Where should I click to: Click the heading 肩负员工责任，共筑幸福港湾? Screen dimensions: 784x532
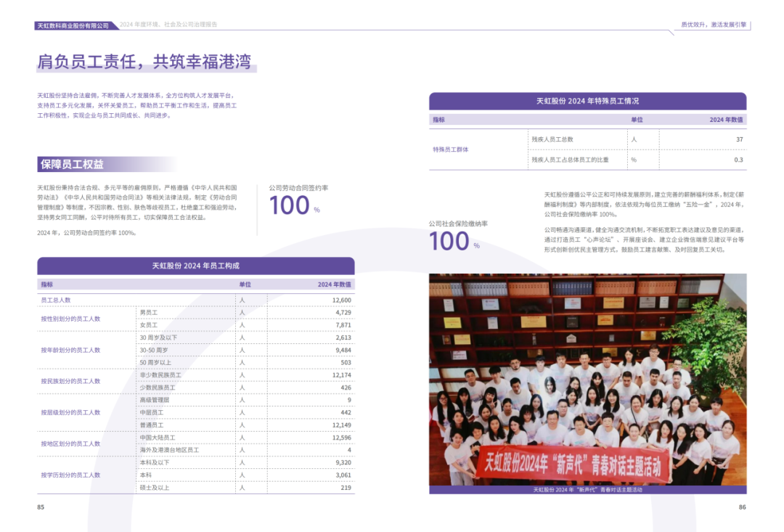[x=144, y=62]
